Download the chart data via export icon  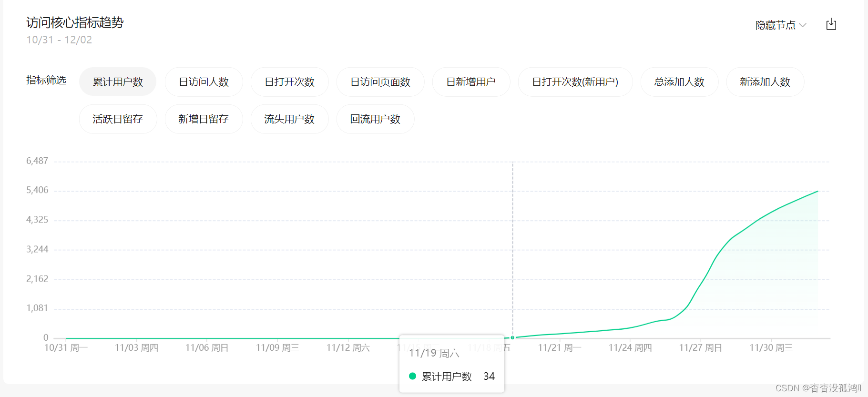click(x=831, y=24)
